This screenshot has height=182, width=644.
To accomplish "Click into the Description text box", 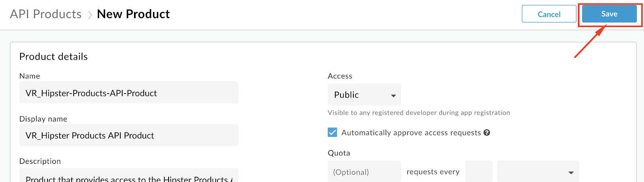I will click(x=129, y=176).
